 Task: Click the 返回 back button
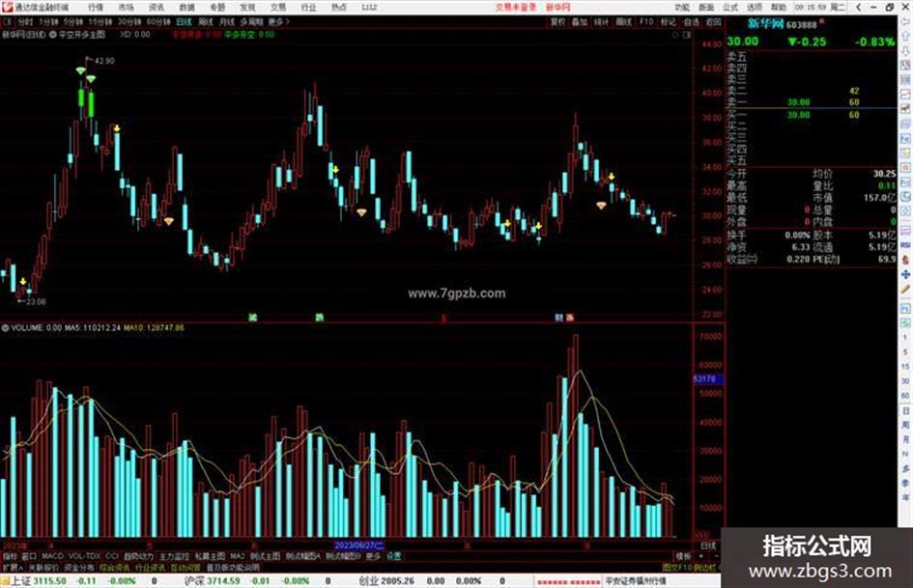pos(713,21)
